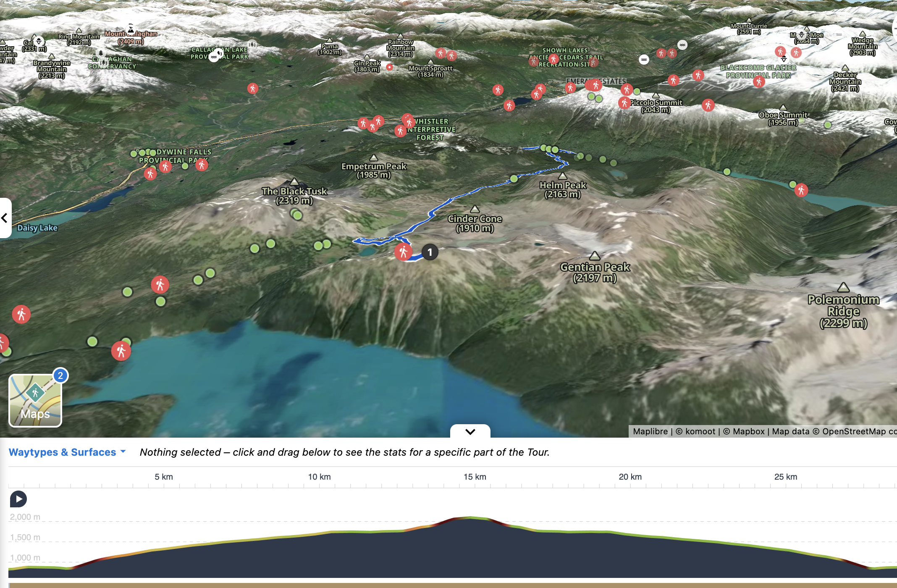Viewport: 897px width, 588px height.
Task: Click the hiking highlight beside Piccolo Summit
Action: (x=624, y=102)
